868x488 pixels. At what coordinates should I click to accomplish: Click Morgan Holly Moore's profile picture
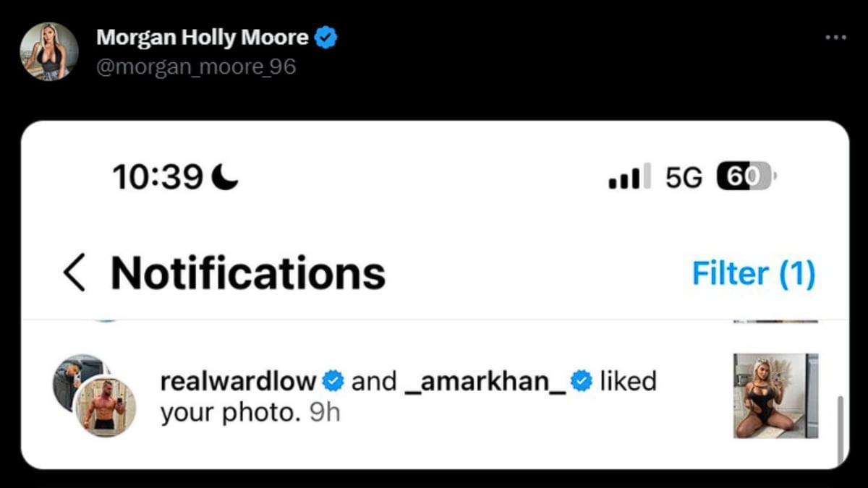(x=48, y=49)
